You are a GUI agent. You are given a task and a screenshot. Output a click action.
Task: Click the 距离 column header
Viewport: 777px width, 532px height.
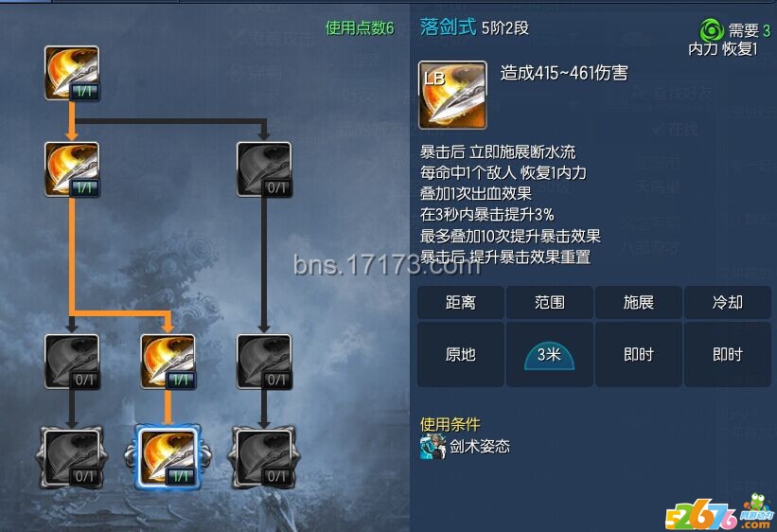click(x=460, y=302)
